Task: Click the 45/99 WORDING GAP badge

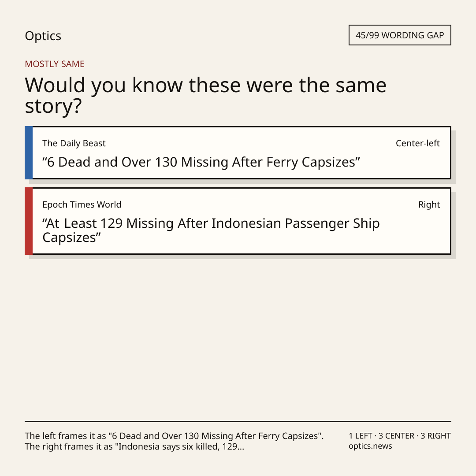Action: point(400,35)
